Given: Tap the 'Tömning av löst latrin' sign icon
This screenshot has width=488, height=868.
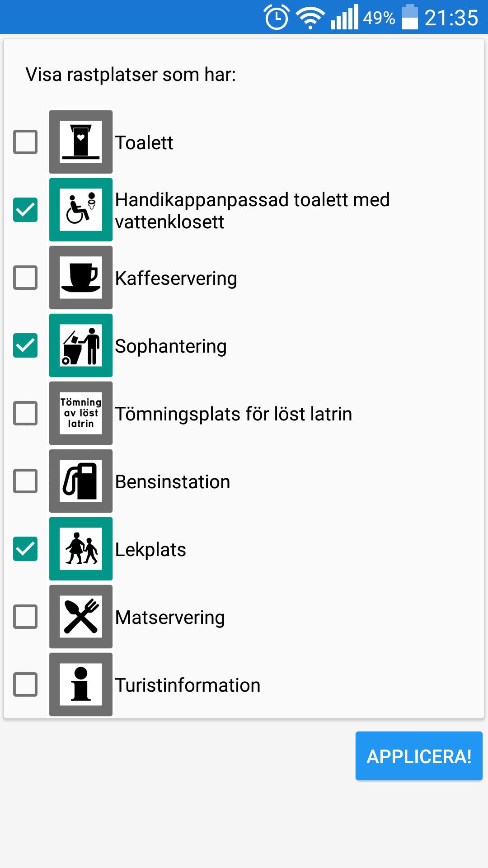Looking at the screenshot, I should 81,413.
